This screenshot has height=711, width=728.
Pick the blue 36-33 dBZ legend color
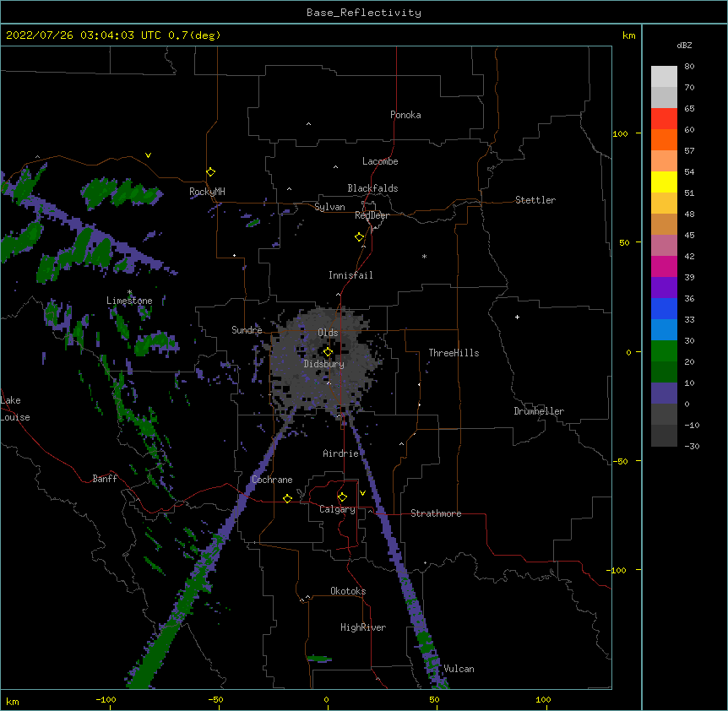pyautogui.click(x=664, y=309)
